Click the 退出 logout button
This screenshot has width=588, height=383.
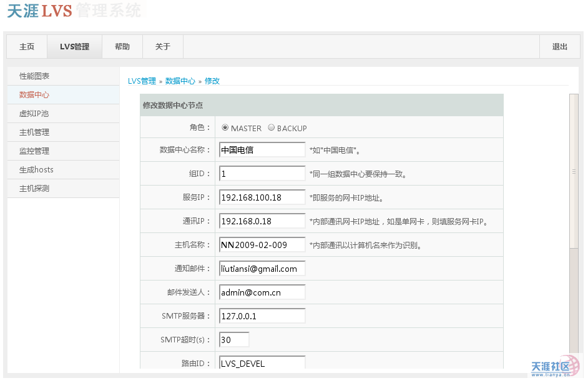pyautogui.click(x=560, y=47)
